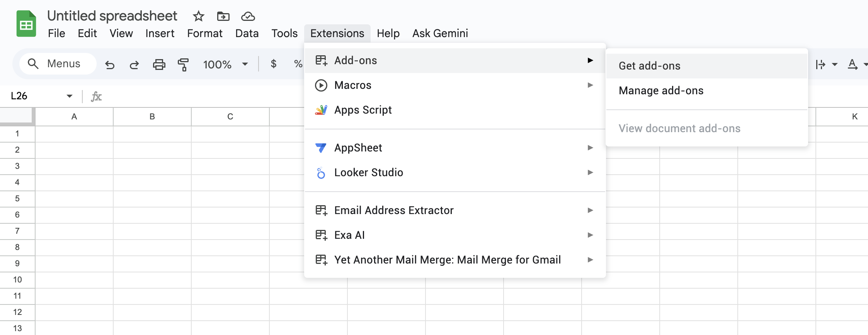Select Apps Script from Extensions menu
Image resolution: width=868 pixels, height=335 pixels.
(363, 110)
